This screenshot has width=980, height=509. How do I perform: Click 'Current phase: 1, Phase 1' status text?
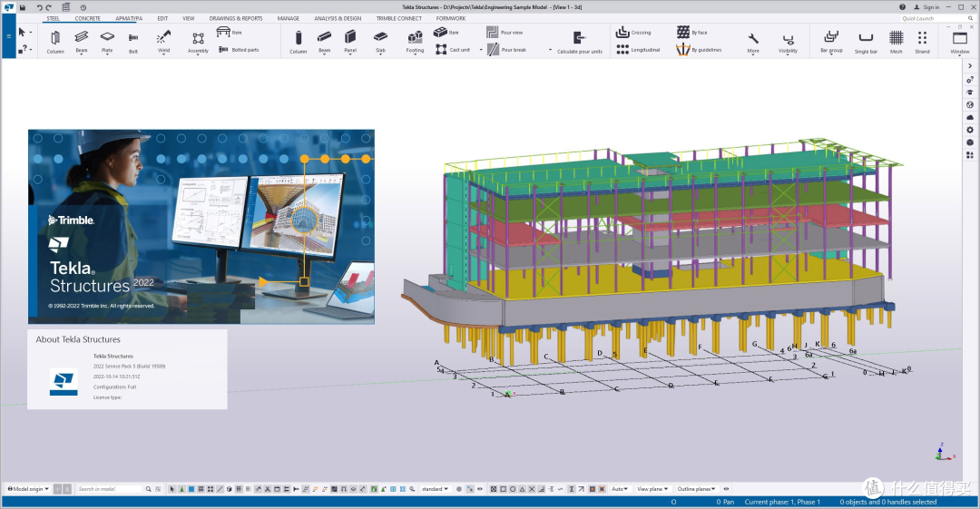tap(782, 502)
